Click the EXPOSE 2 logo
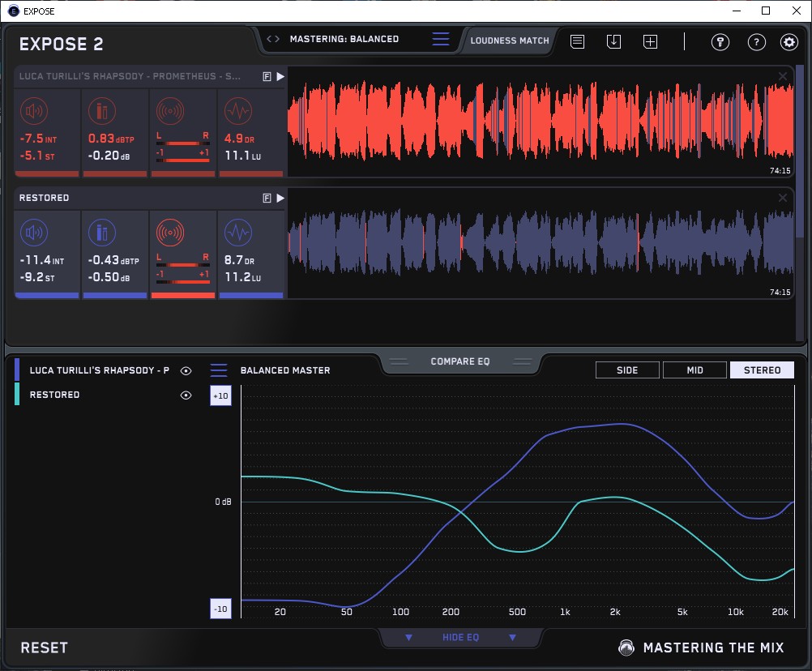Screen dimensions: 812x671 [x=61, y=44]
